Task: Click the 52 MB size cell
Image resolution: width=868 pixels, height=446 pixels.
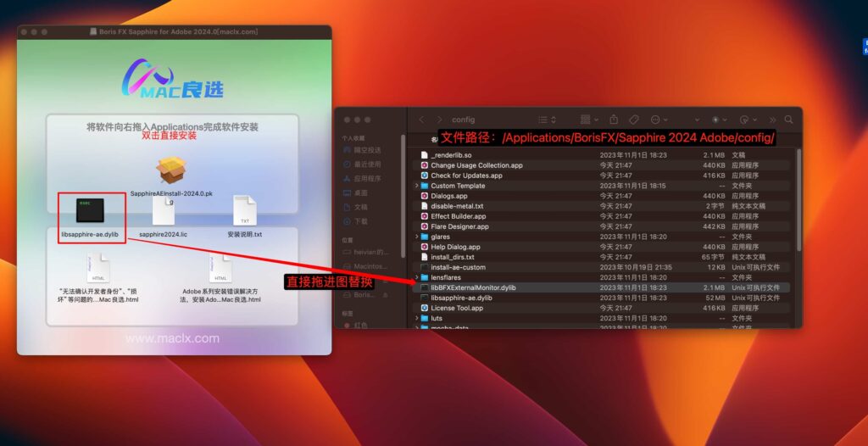Action: (x=714, y=298)
